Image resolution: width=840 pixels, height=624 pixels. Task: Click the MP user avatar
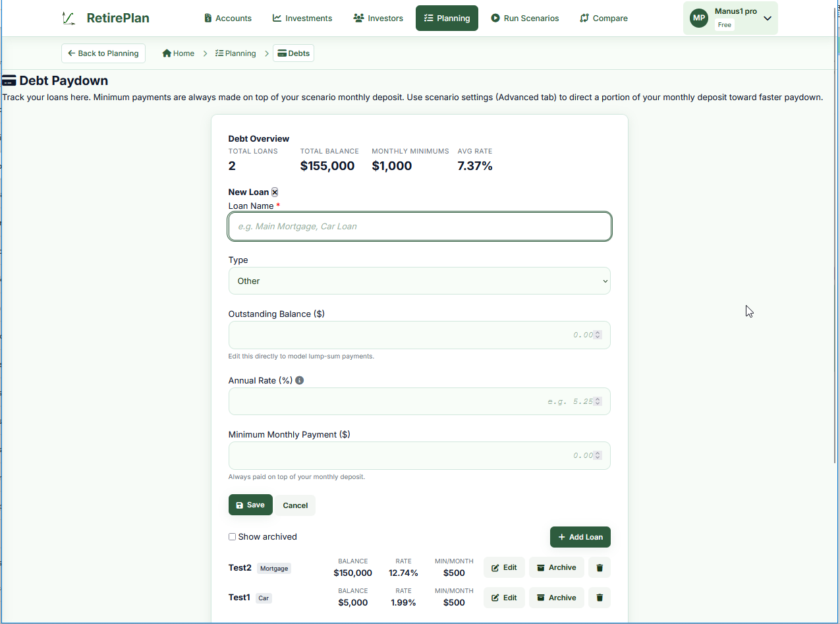pos(699,18)
